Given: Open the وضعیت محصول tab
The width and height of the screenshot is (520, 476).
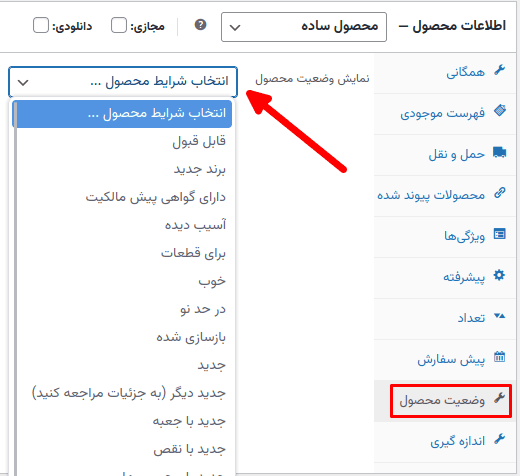Looking at the screenshot, I should (x=445, y=401).
